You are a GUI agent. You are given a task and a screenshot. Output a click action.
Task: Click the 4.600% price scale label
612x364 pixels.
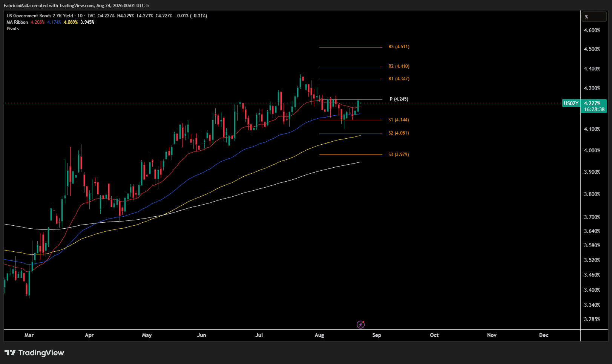(x=592, y=30)
